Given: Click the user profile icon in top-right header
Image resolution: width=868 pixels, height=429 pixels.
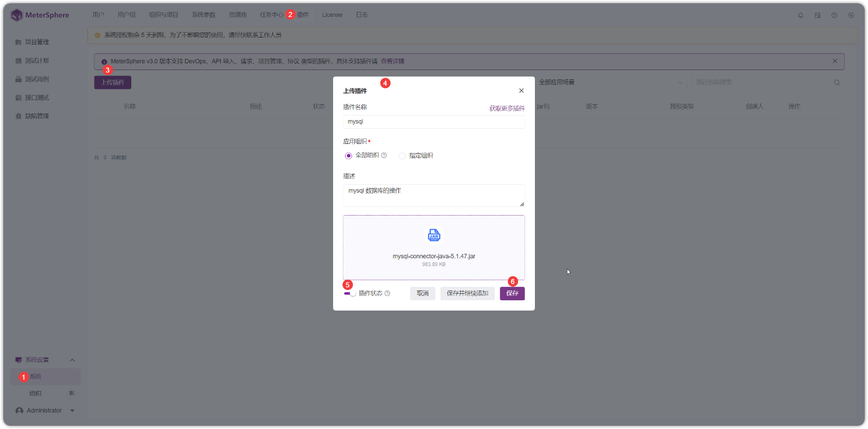Looking at the screenshot, I should pyautogui.click(x=851, y=15).
